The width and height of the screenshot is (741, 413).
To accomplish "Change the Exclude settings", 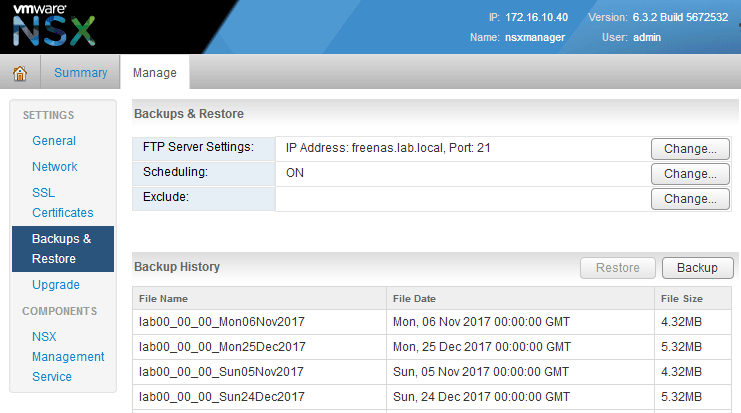I will pyautogui.click(x=690, y=199).
